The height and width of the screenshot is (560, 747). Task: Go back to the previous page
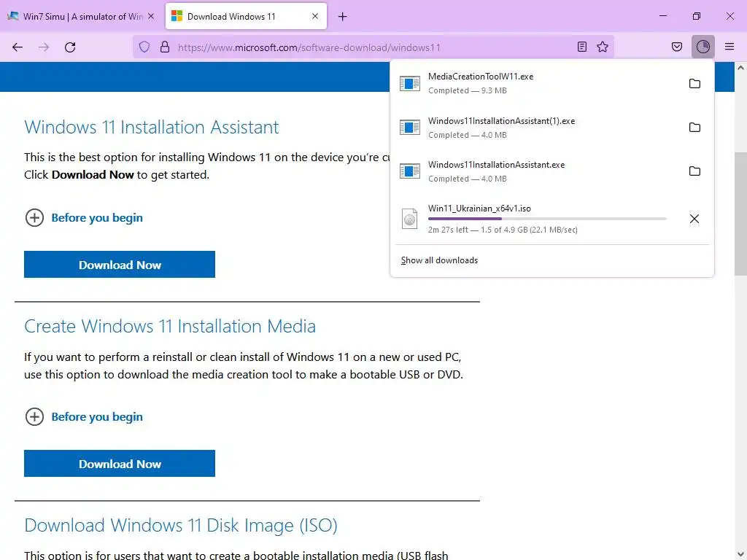point(18,47)
